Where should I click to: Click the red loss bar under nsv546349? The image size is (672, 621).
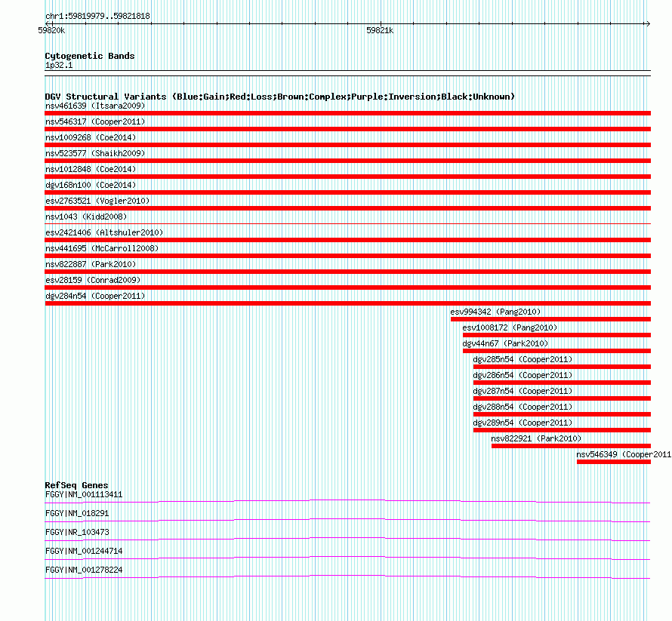click(614, 462)
